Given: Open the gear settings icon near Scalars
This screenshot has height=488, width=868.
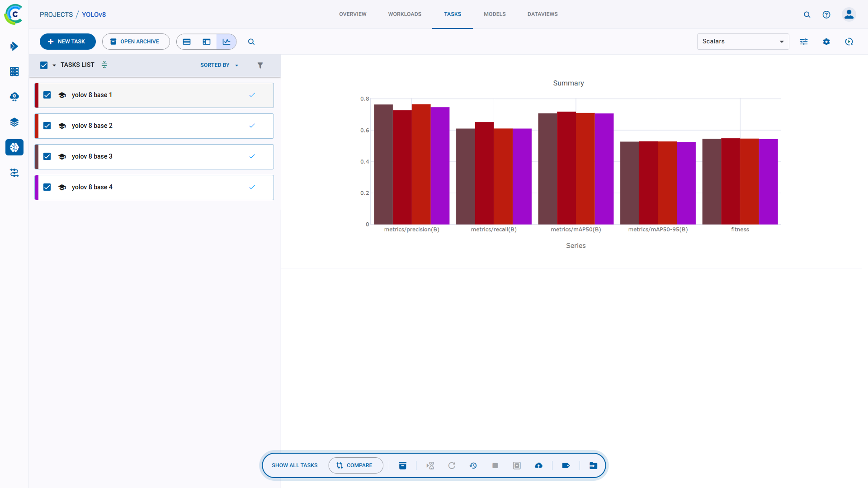Looking at the screenshot, I should click(x=826, y=42).
